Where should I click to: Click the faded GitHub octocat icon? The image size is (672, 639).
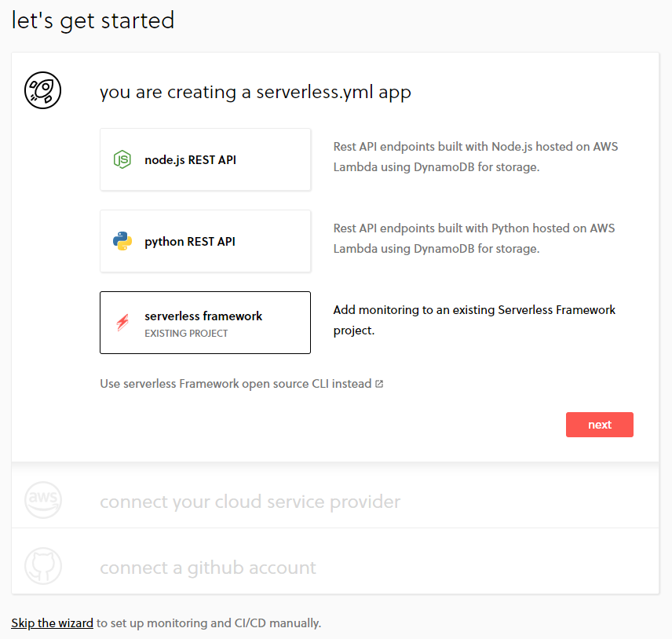pos(43,566)
